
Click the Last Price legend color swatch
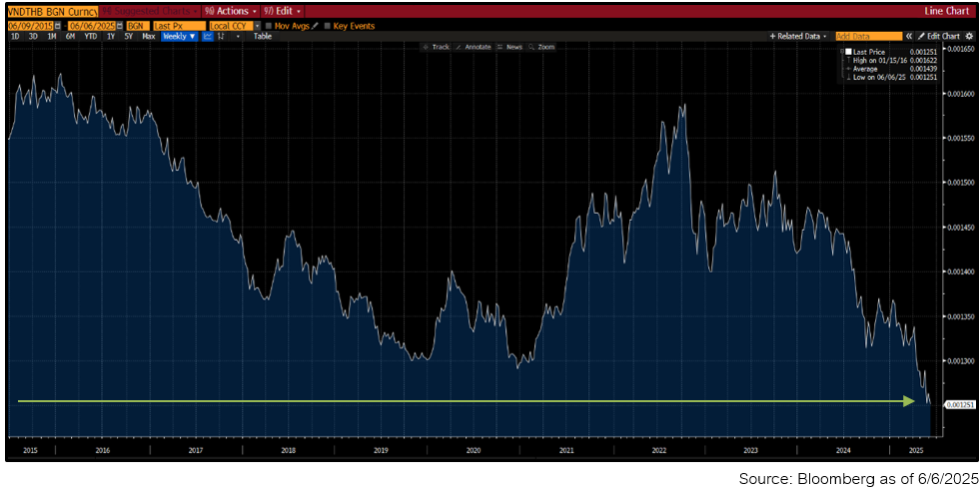click(x=848, y=51)
